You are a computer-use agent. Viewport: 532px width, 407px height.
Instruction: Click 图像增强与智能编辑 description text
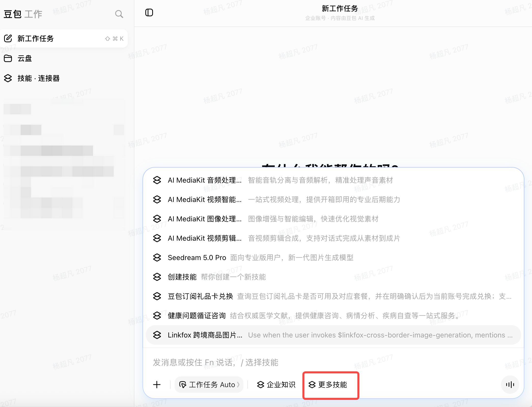(x=313, y=219)
